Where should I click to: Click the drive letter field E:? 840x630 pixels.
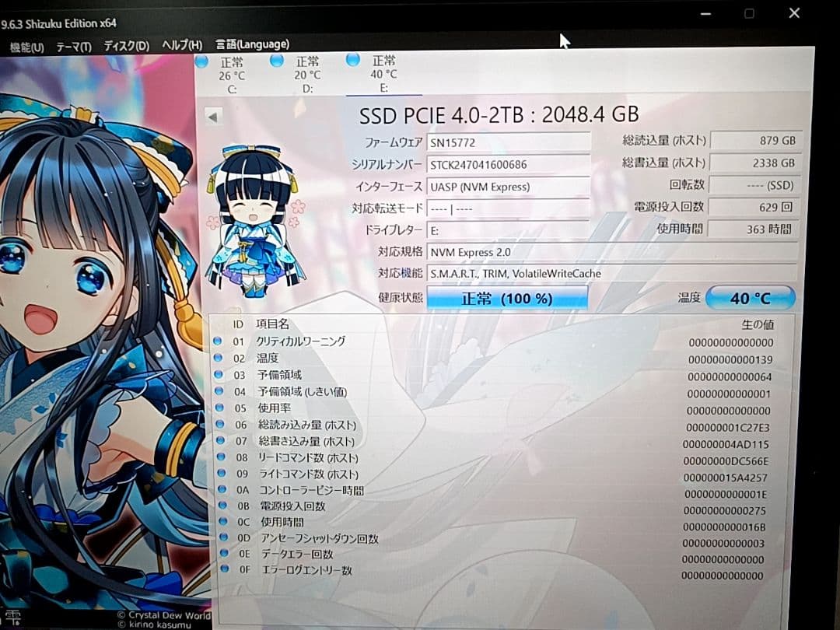[x=509, y=230]
